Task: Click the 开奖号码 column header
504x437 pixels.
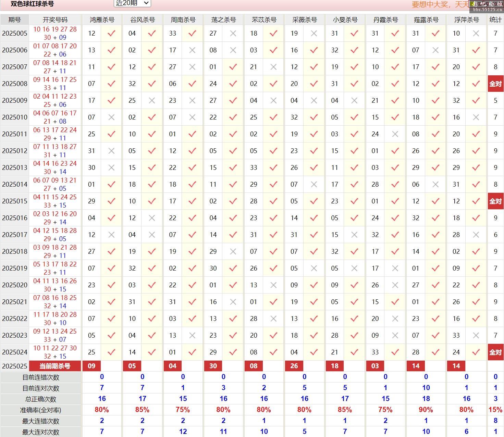Action: click(55, 20)
